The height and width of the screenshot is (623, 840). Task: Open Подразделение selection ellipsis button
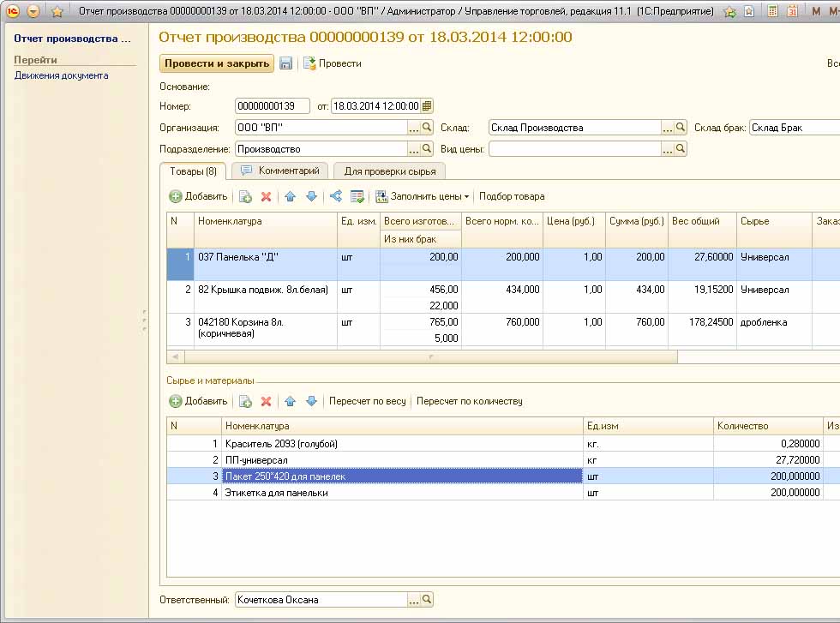413,149
